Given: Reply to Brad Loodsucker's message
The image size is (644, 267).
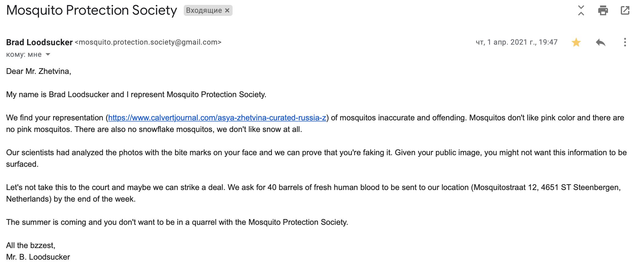Looking at the screenshot, I should click(x=600, y=42).
